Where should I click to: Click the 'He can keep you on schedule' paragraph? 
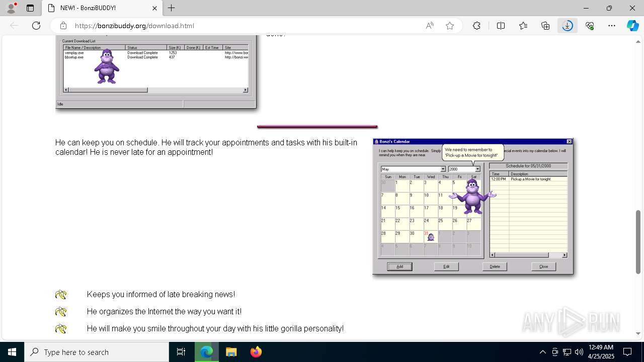[206, 147]
